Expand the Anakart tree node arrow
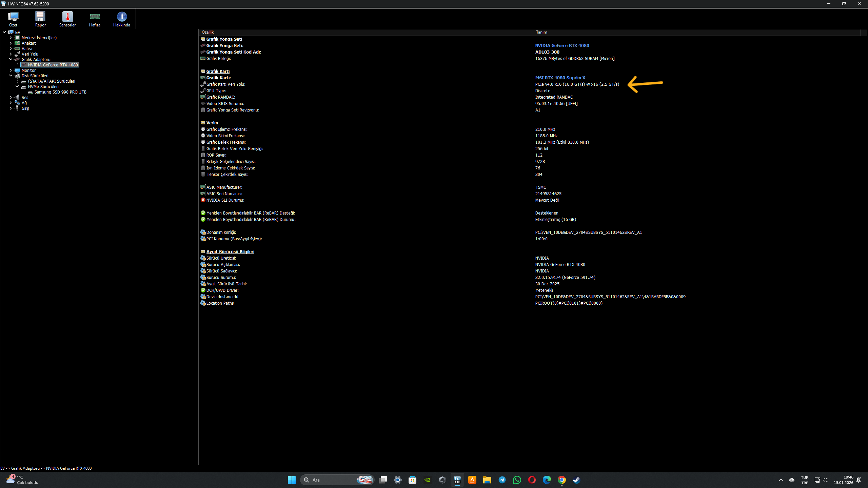The height and width of the screenshot is (488, 868). point(11,43)
